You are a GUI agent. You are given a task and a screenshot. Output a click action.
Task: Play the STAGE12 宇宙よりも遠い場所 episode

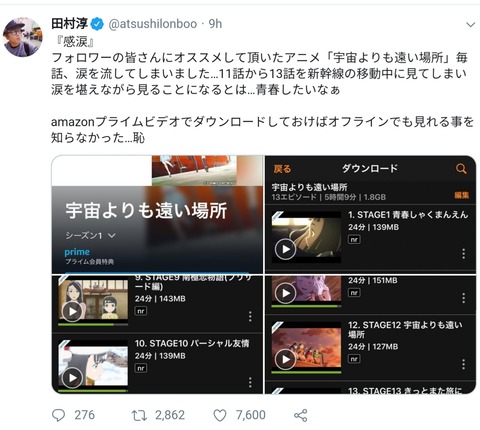click(x=285, y=359)
